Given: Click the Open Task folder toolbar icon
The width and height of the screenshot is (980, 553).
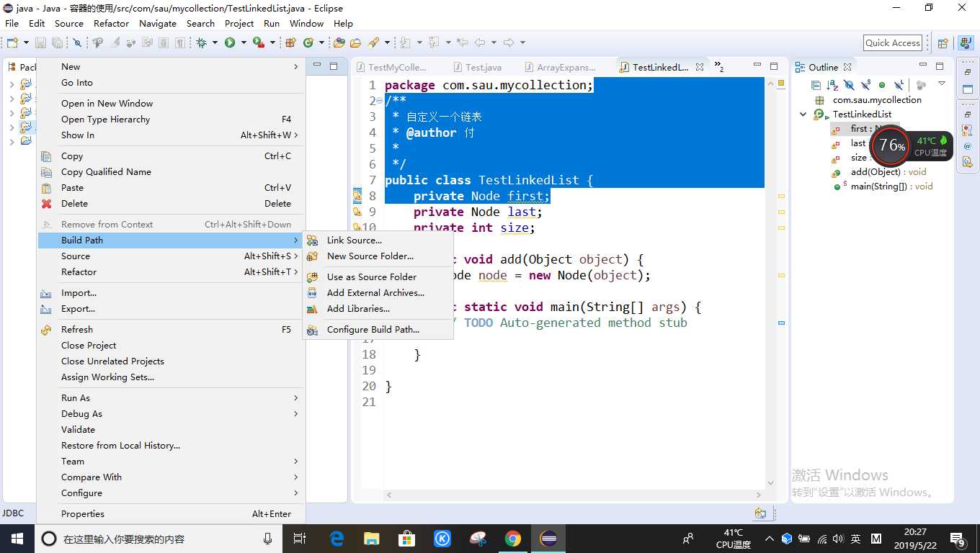Looking at the screenshot, I should (355, 43).
